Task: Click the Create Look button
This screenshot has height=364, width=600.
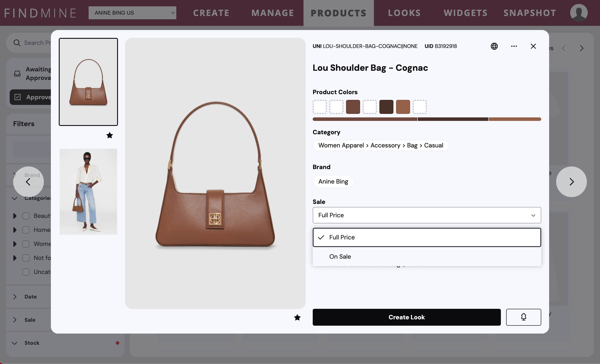Action: point(406,317)
